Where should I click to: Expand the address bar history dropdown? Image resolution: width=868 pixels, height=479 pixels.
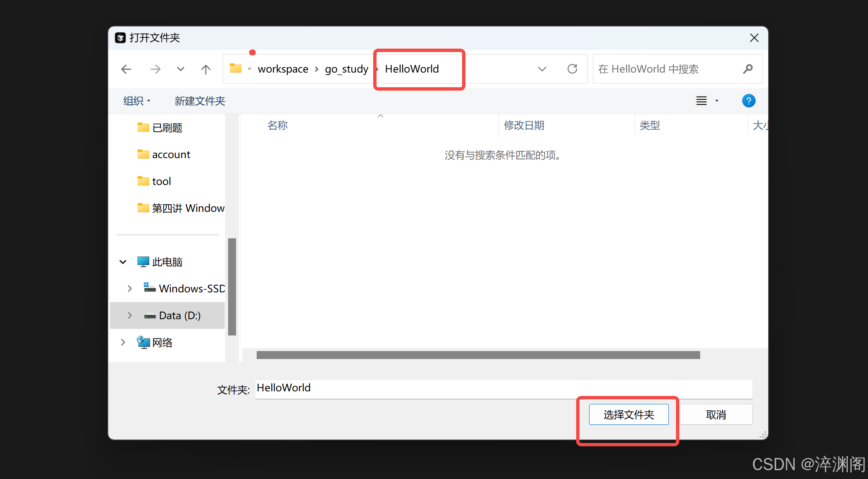pos(542,69)
